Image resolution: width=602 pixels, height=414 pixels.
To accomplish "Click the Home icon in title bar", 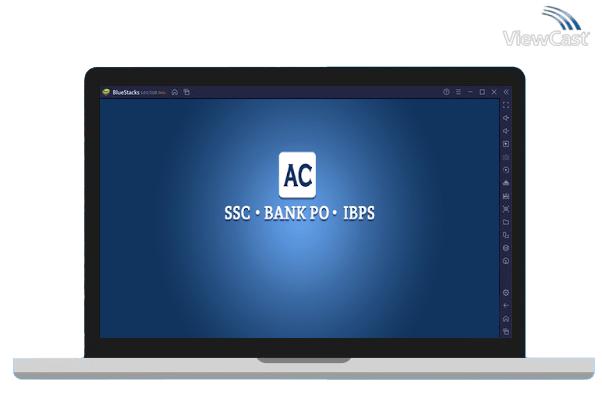I will 175,92.
